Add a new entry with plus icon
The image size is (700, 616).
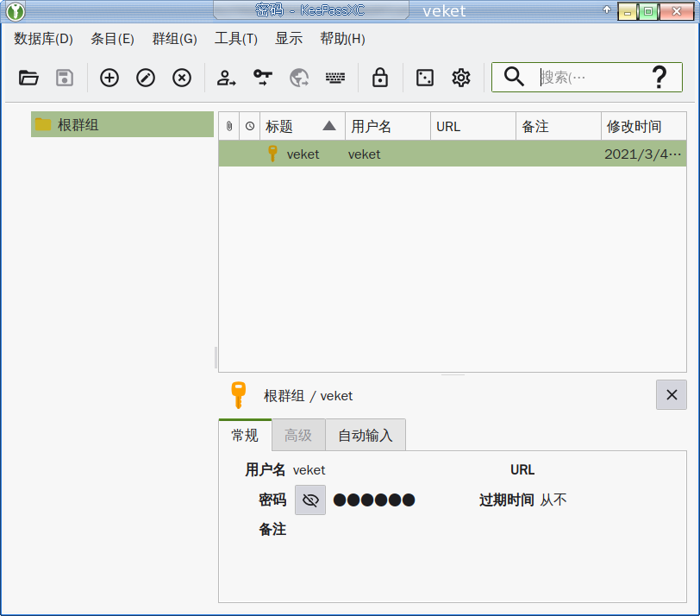click(x=109, y=78)
